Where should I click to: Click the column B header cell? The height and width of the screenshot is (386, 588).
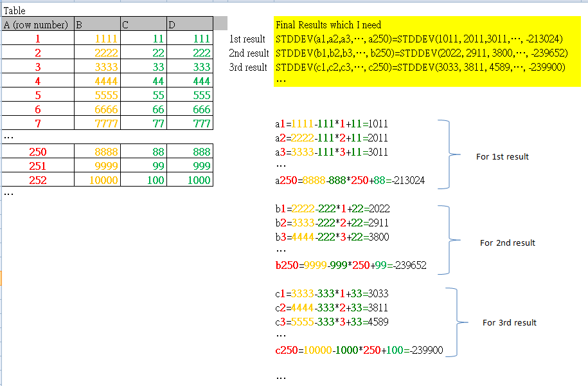[97, 25]
